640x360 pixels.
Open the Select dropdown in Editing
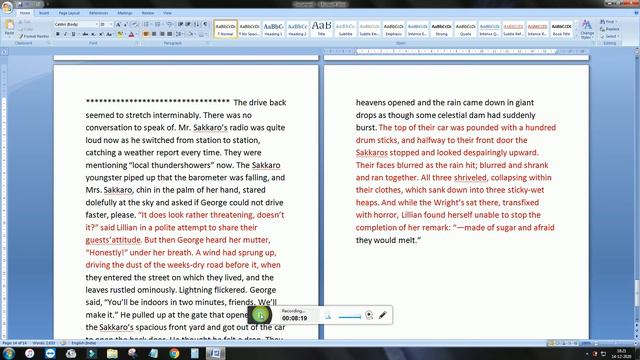click(x=609, y=36)
